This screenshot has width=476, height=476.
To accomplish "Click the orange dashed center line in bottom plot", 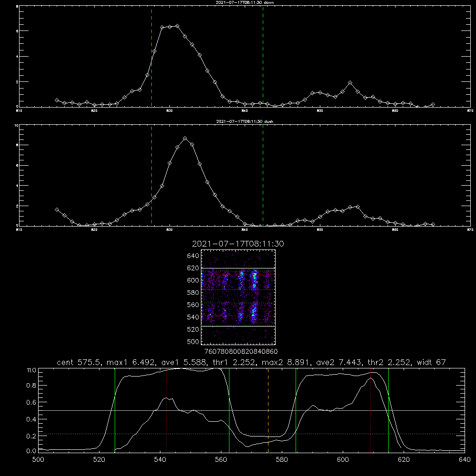I will tap(268, 410).
